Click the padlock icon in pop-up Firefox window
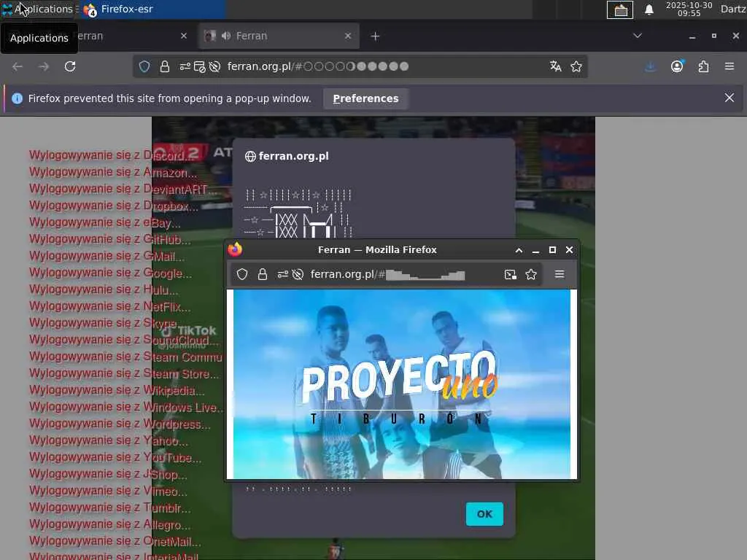Image resolution: width=747 pixels, height=560 pixels. pyautogui.click(x=263, y=274)
